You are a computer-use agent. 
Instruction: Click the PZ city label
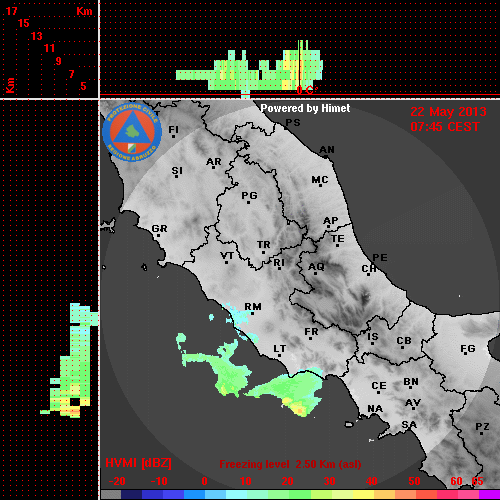tap(482, 426)
